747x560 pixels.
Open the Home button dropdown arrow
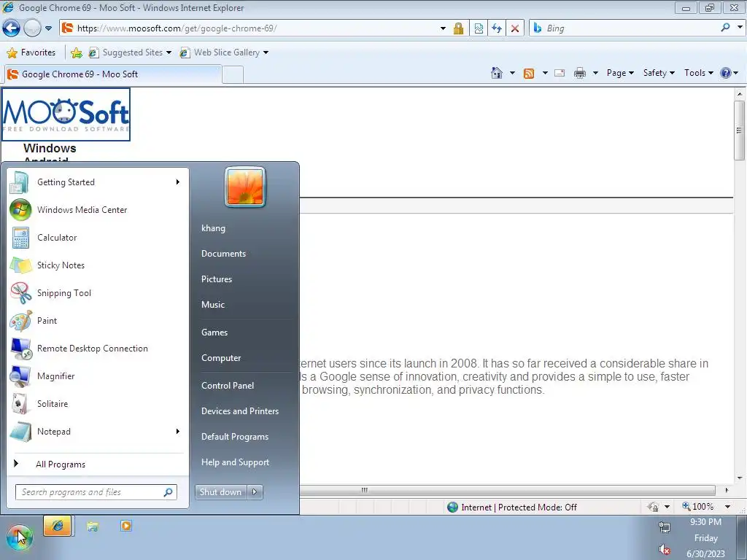512,73
